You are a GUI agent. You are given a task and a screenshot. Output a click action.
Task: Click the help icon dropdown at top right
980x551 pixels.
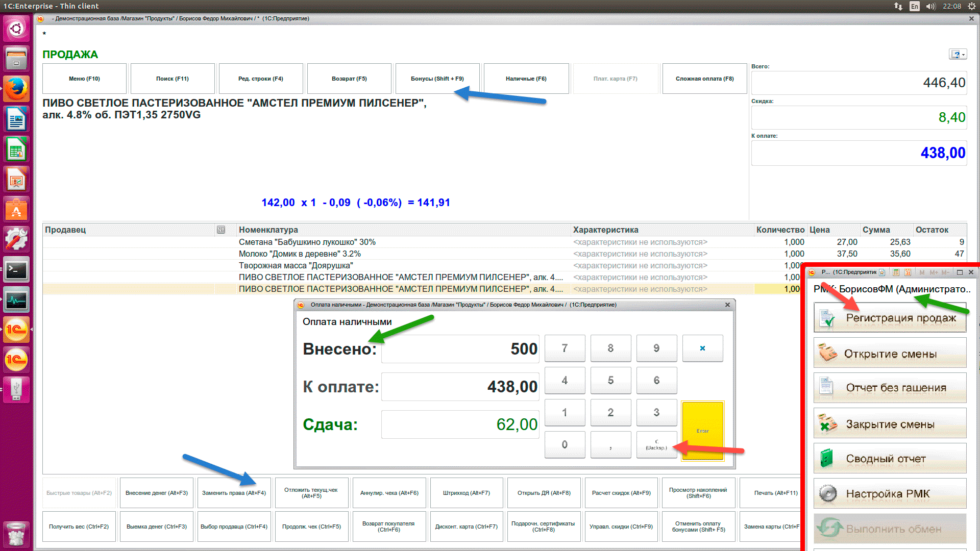point(958,54)
